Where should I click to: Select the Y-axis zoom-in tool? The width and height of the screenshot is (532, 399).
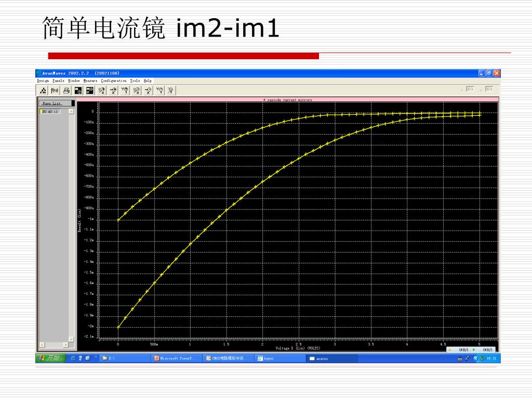coord(125,90)
